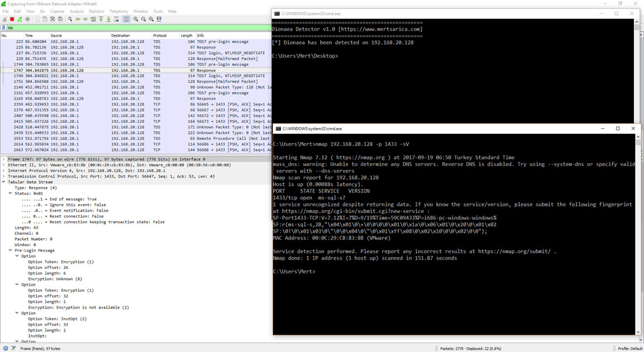Click nmap cmd window system icon
The image size is (644, 352).
(278, 129)
